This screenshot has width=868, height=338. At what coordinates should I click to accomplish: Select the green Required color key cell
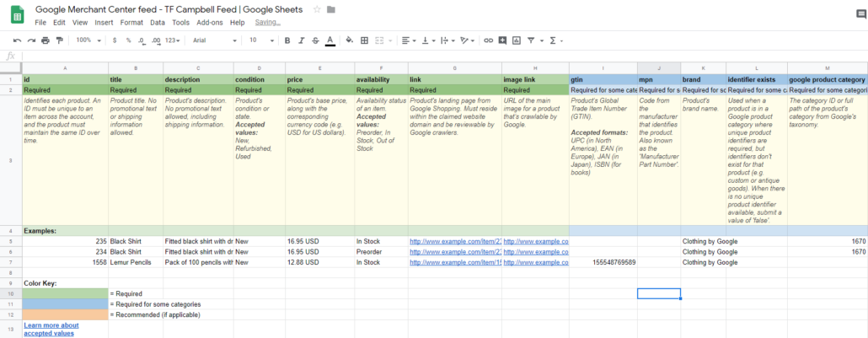click(x=66, y=293)
